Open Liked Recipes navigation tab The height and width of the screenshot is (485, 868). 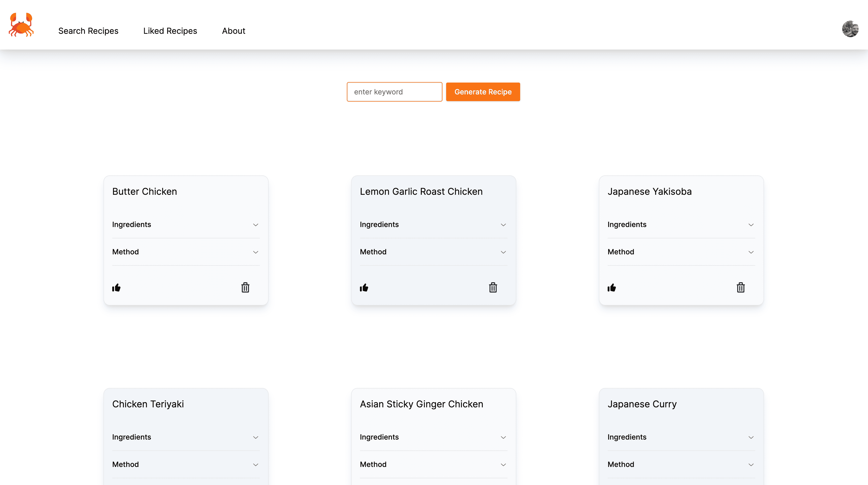(170, 30)
